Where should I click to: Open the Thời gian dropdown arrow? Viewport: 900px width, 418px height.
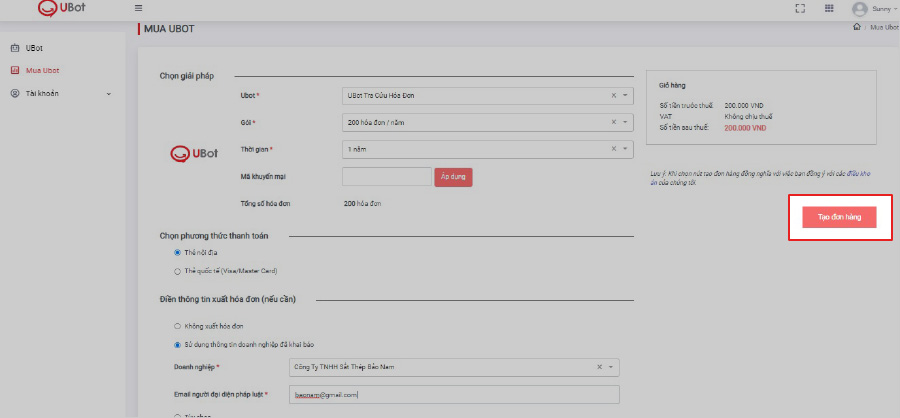pos(626,149)
